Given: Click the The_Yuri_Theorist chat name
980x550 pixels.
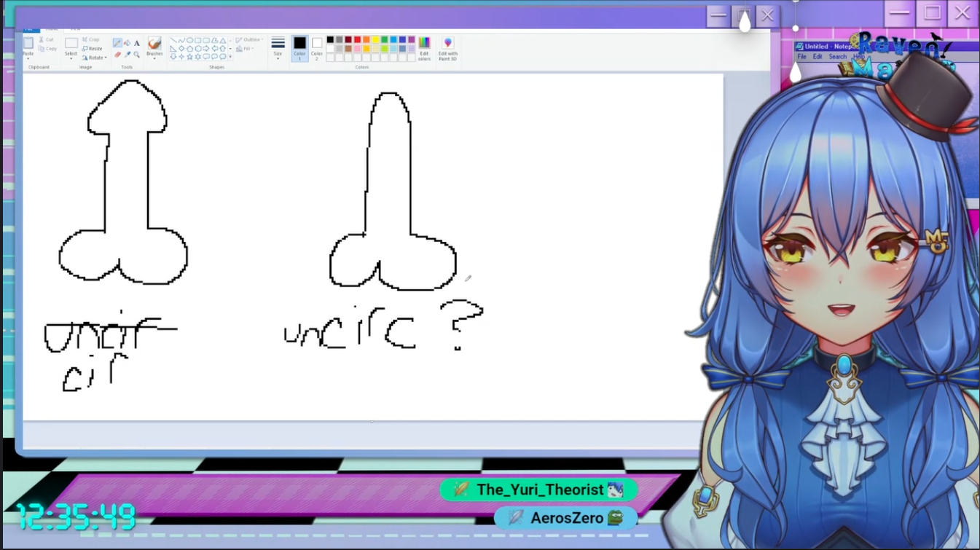Looking at the screenshot, I should 541,490.
